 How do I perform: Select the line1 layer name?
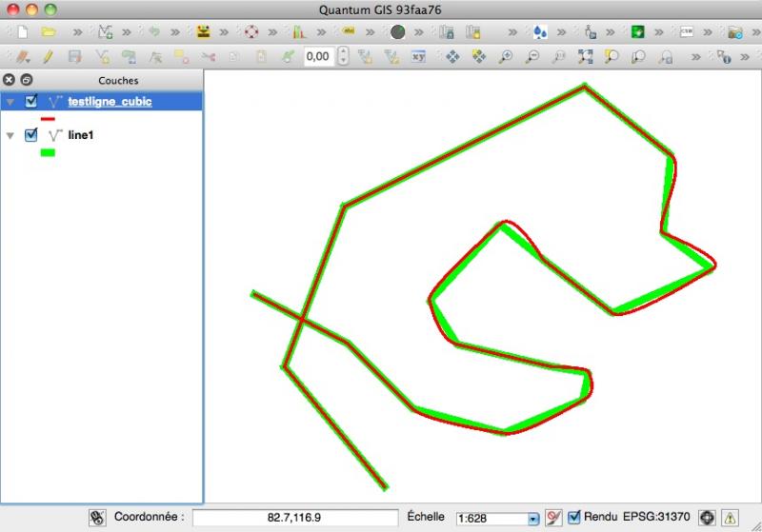[81, 135]
